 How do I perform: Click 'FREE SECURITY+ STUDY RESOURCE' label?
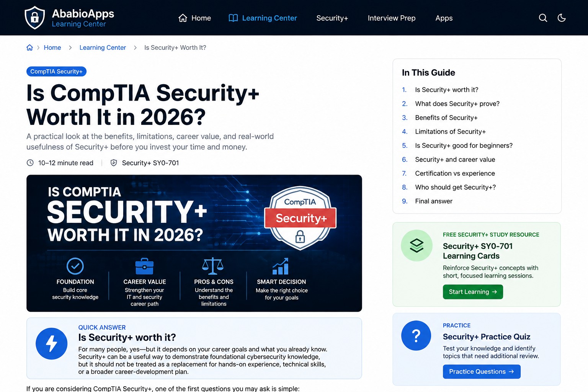491,235
